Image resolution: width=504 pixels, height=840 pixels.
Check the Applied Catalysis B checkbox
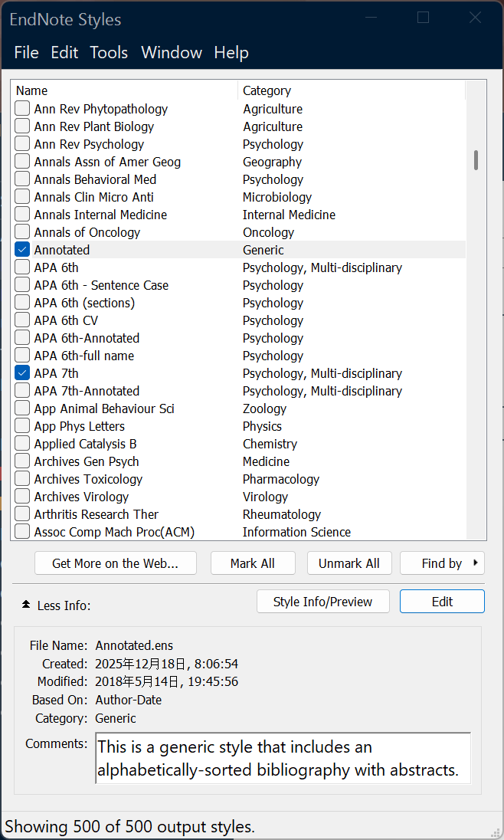point(22,444)
